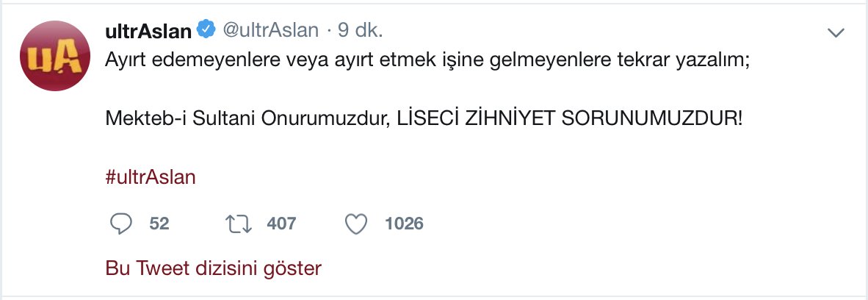Click the @ultrAslan handle
868x300 pixels.
270,30
